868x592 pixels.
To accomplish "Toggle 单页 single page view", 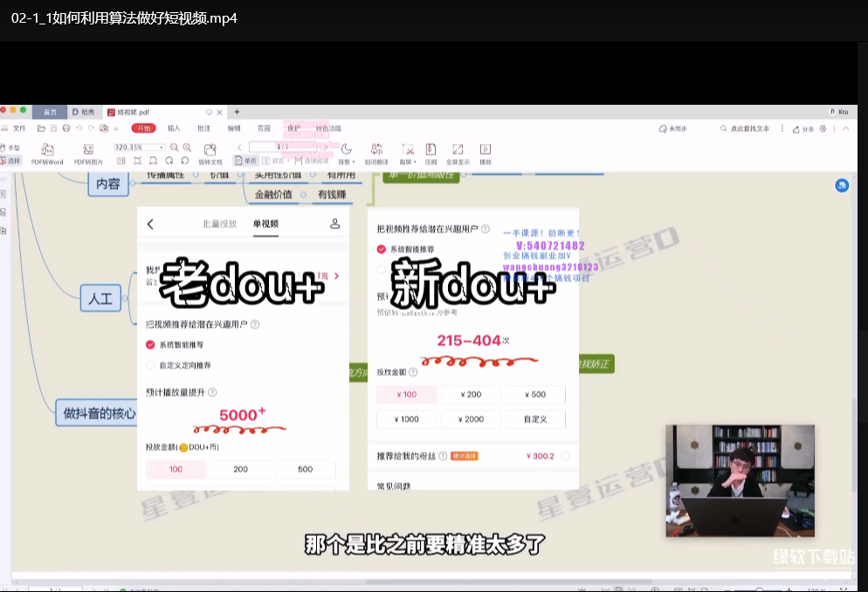I will [245, 161].
